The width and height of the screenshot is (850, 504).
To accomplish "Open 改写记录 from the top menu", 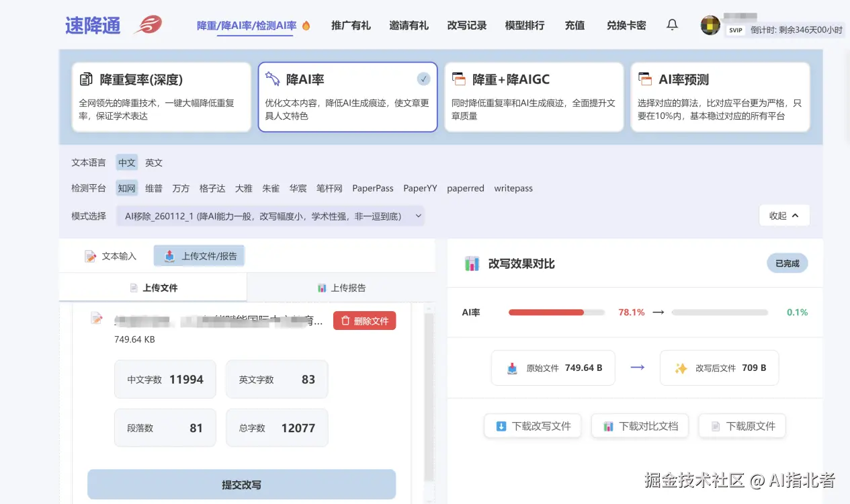I will pos(466,25).
